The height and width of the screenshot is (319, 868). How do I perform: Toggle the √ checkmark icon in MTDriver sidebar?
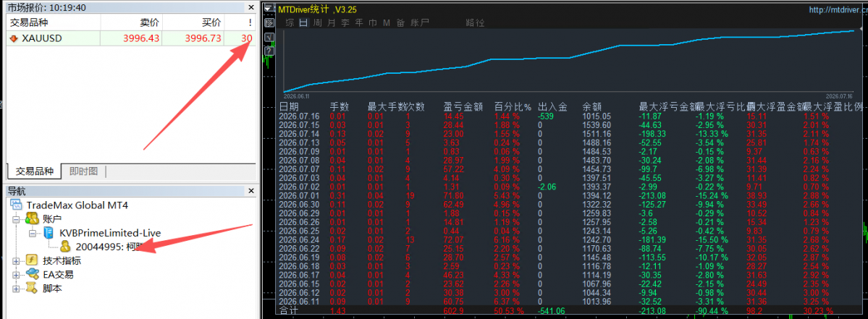tap(269, 37)
